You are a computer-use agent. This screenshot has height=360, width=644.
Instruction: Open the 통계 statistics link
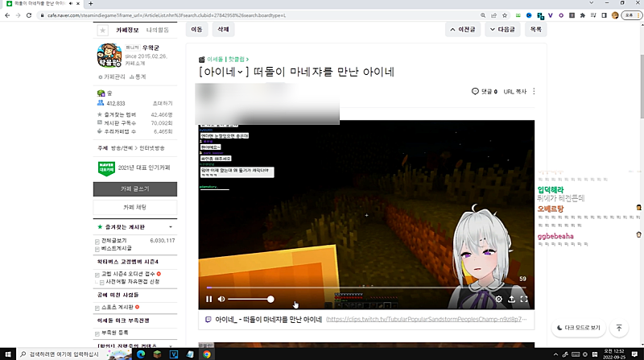[138, 77]
